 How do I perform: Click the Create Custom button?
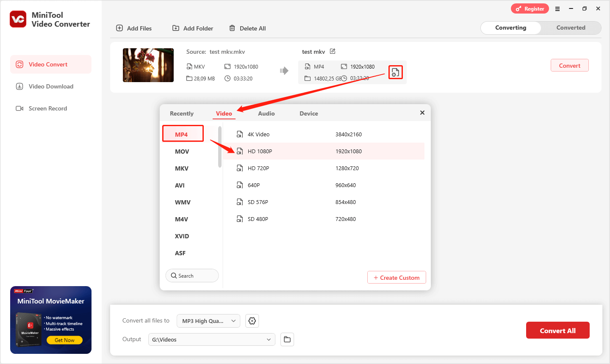pyautogui.click(x=396, y=277)
